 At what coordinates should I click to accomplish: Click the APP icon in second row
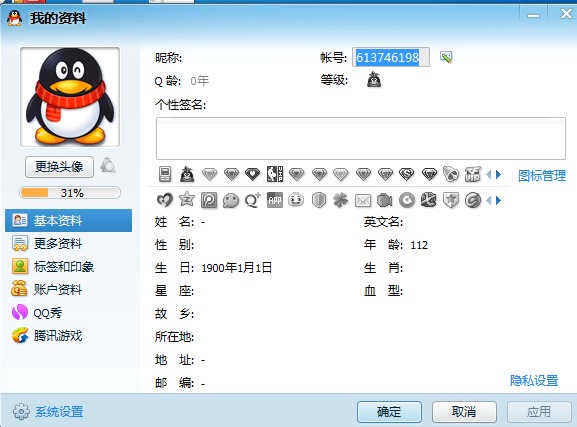pyautogui.click(x=275, y=200)
